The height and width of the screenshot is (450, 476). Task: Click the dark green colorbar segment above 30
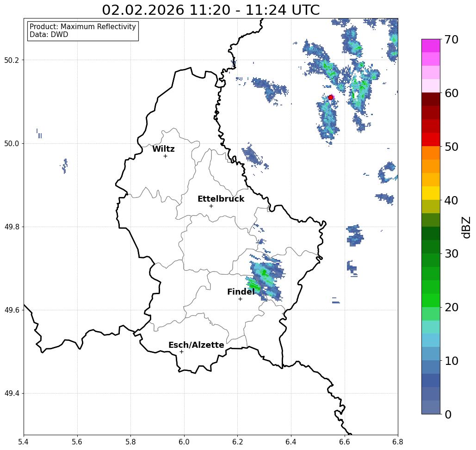(431, 247)
